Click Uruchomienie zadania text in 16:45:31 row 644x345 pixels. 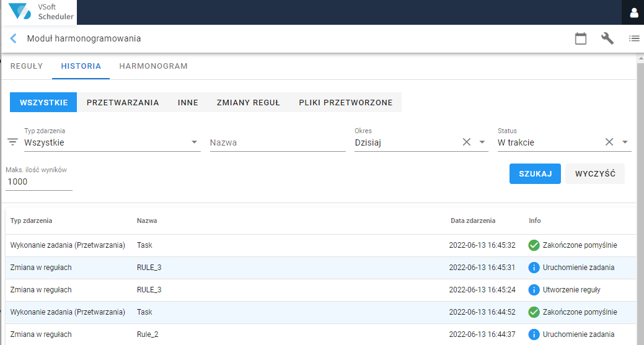coord(578,268)
